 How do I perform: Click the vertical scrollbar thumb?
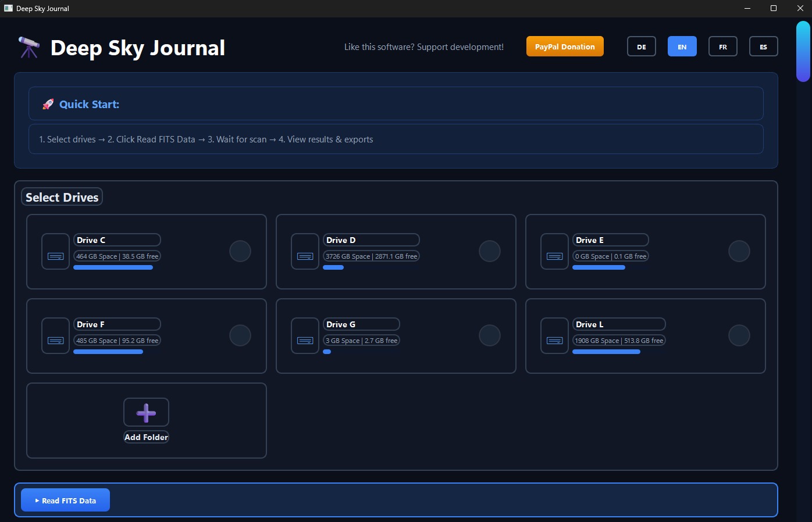tap(803, 51)
